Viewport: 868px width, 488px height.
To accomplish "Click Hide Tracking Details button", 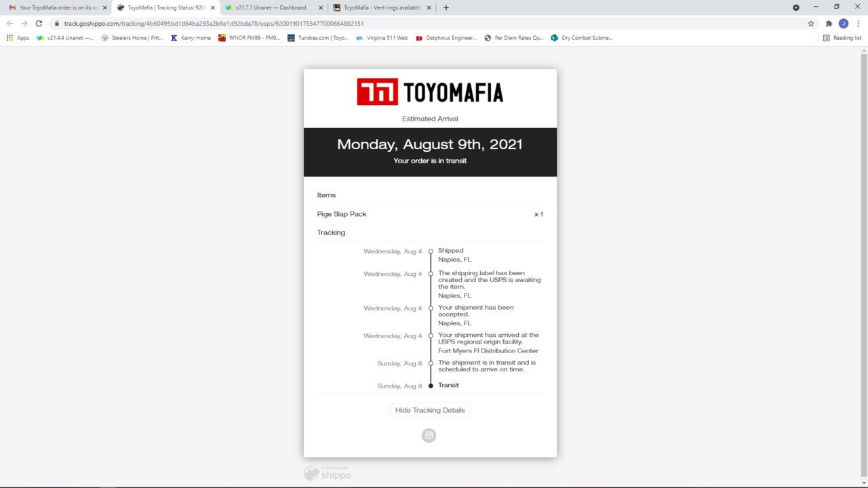I will click(430, 410).
